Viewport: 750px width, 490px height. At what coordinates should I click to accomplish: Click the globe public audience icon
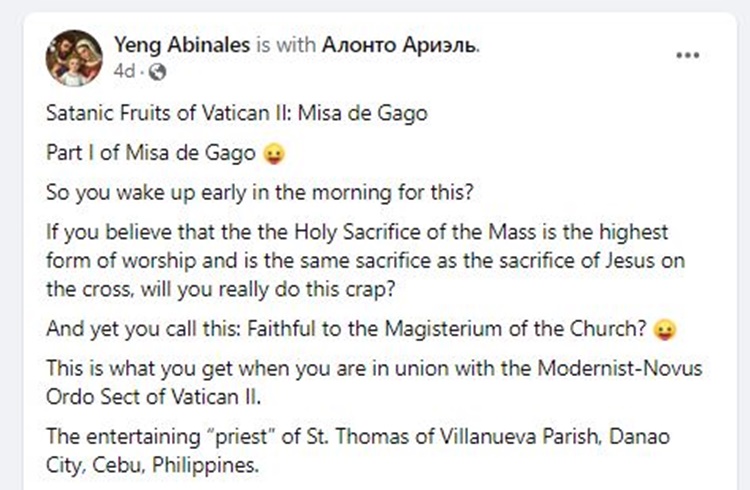pos(157,72)
